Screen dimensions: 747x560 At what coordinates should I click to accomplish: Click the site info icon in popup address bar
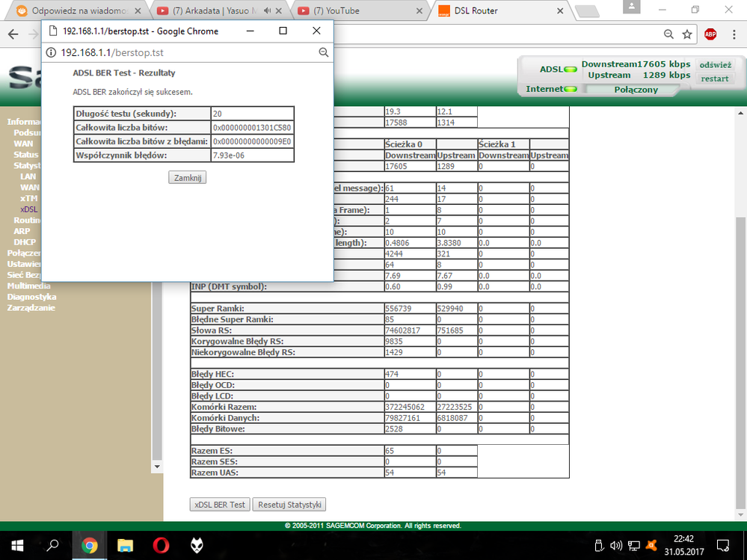tap(52, 52)
